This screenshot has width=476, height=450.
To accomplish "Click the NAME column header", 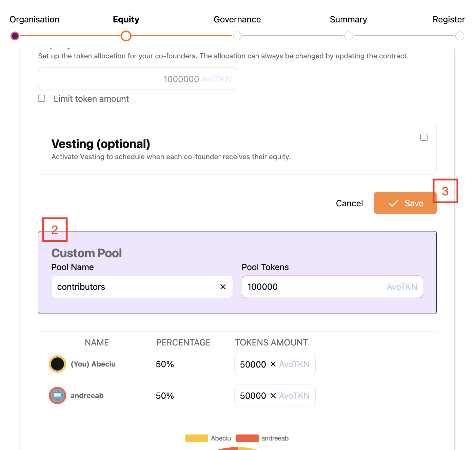I will (97, 342).
